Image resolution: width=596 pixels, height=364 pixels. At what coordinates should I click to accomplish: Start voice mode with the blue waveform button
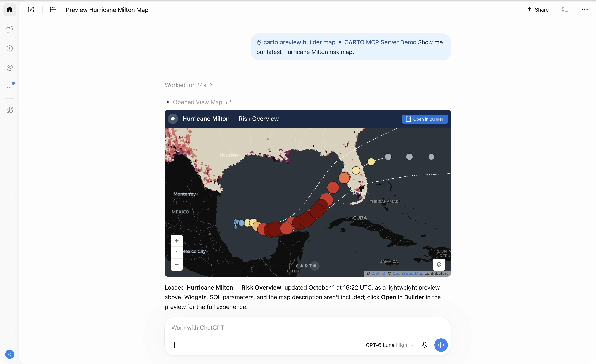pyautogui.click(x=441, y=345)
